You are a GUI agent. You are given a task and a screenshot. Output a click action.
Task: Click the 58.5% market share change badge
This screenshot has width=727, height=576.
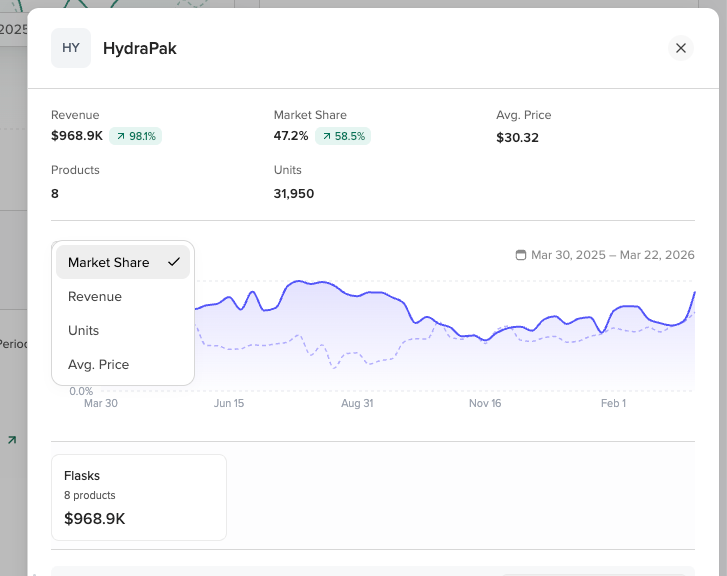click(x=343, y=136)
